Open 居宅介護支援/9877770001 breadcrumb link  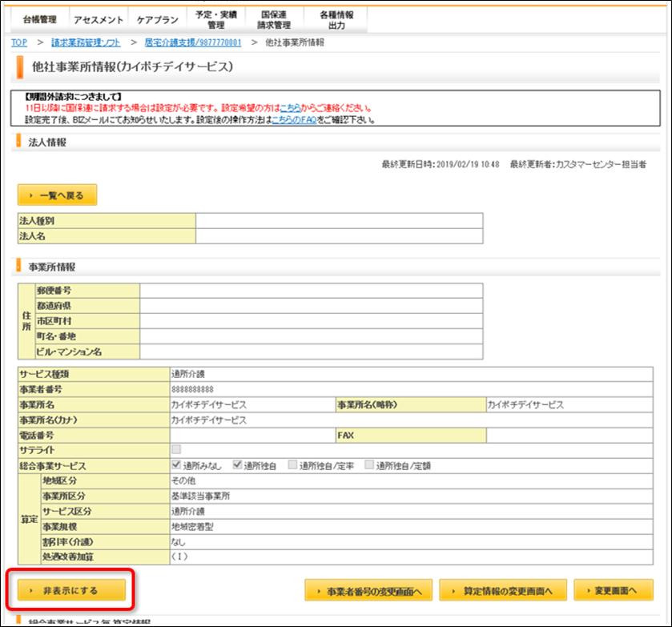point(193,42)
